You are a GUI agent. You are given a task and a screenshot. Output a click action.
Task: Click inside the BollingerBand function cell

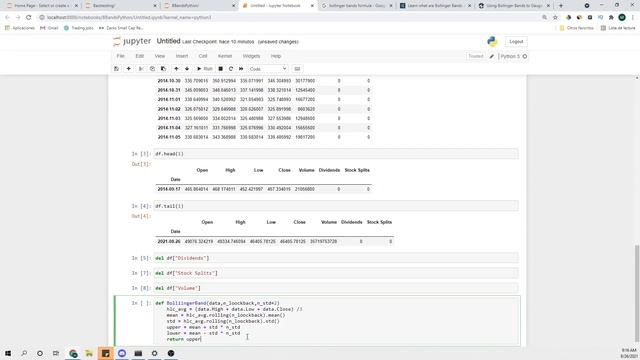tap(337, 321)
